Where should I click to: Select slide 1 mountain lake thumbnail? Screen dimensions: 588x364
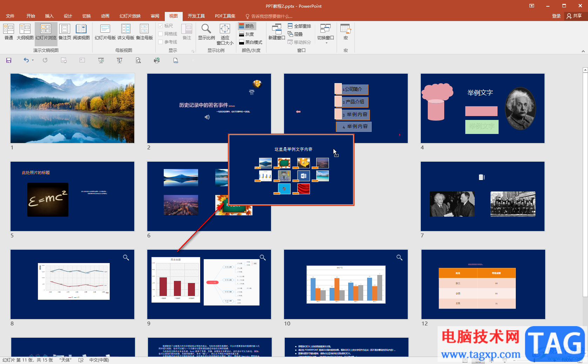(x=72, y=108)
